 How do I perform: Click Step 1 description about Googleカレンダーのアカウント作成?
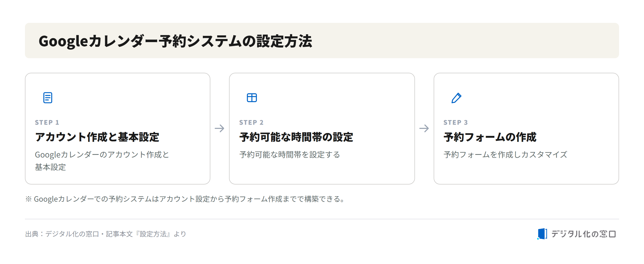point(102,161)
